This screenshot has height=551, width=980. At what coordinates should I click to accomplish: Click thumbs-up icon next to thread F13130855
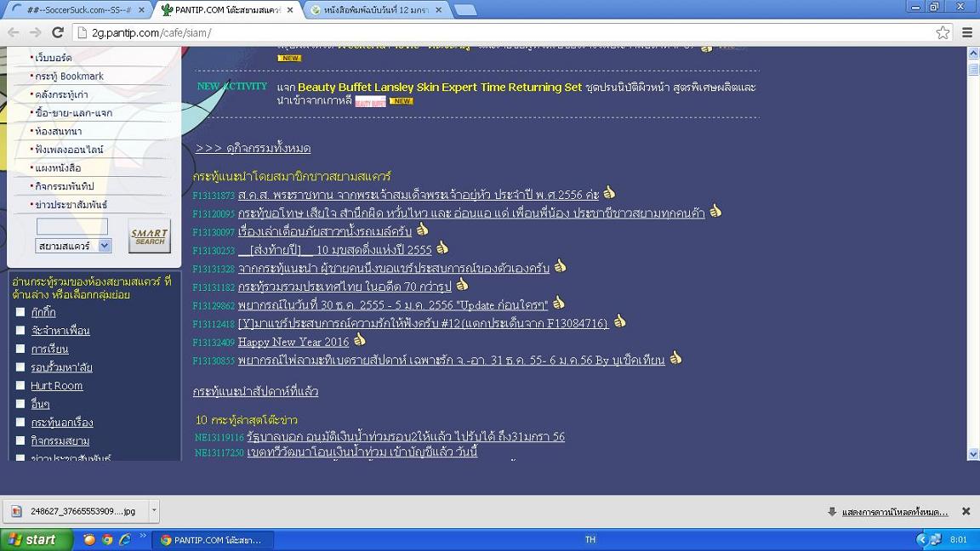pyautogui.click(x=675, y=358)
